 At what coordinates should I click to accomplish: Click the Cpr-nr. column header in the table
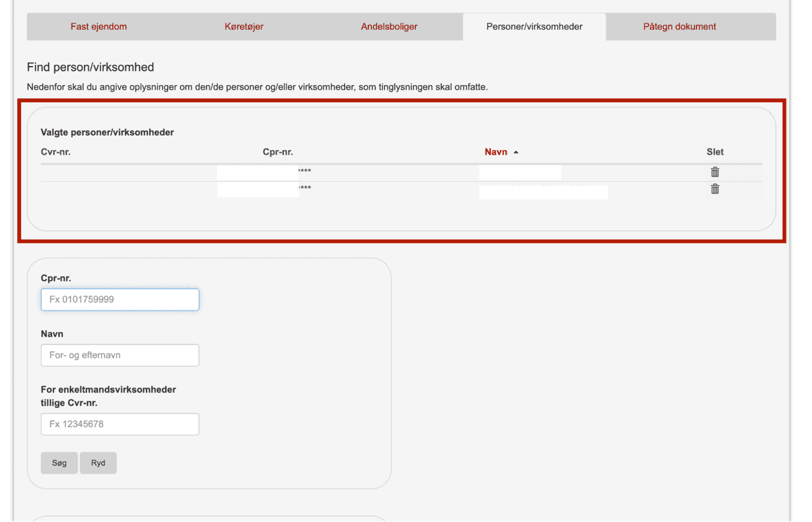click(x=277, y=152)
